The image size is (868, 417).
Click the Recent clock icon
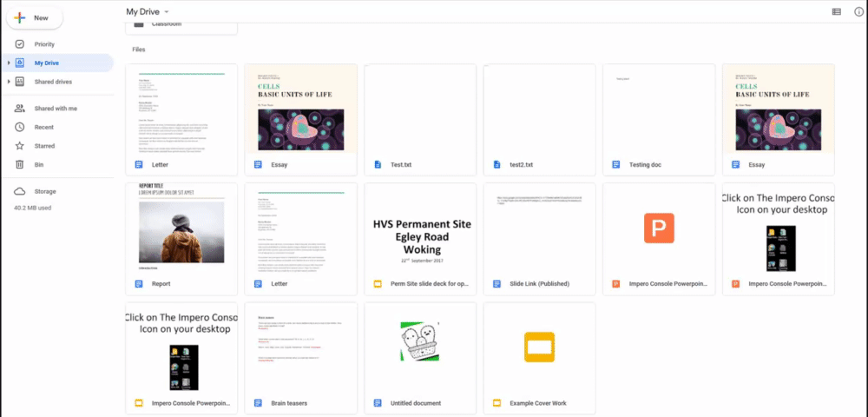19,128
